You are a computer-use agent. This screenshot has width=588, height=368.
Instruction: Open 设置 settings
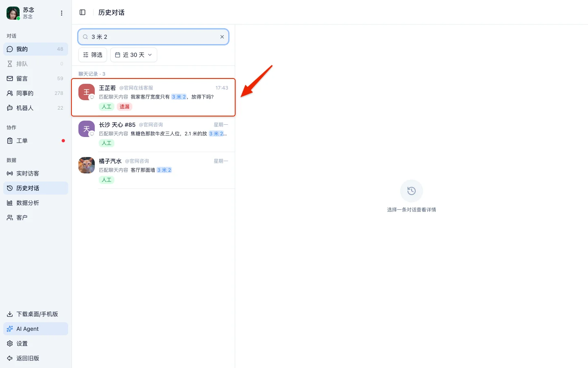coord(36,343)
